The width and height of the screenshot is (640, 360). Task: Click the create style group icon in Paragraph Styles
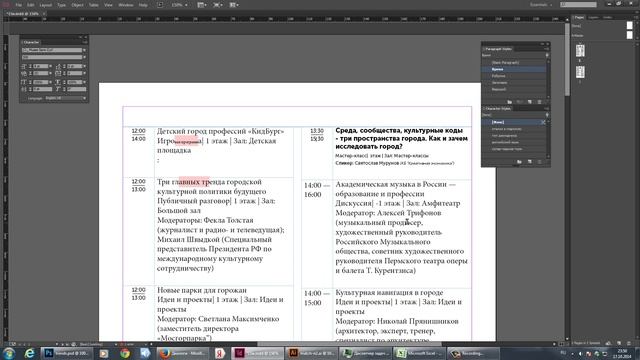tap(510, 102)
